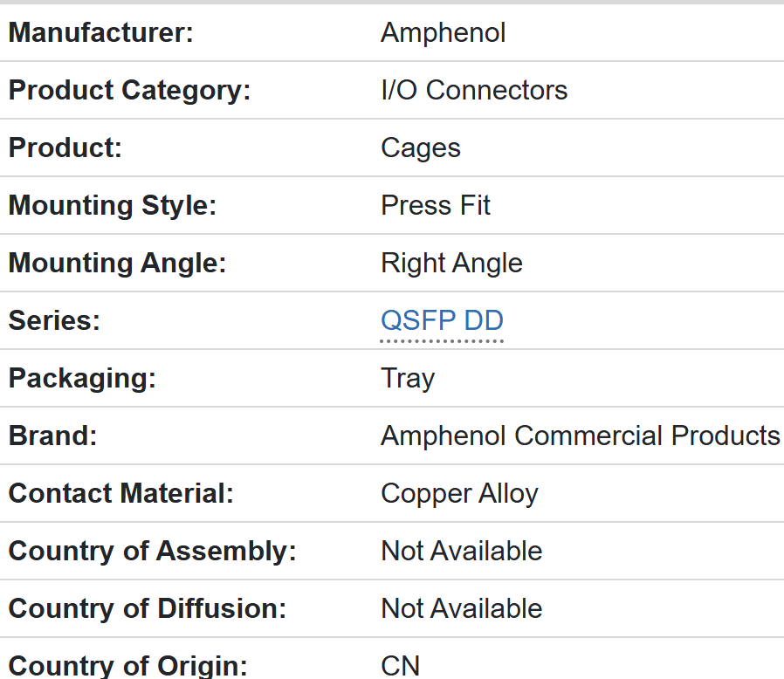The height and width of the screenshot is (679, 784).
Task: Select the Right Angle value
Action: 451,264
